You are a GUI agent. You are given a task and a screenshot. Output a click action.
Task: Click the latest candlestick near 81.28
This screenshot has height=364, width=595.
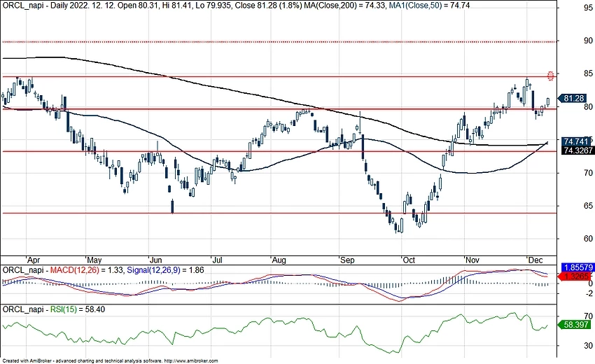click(x=548, y=101)
